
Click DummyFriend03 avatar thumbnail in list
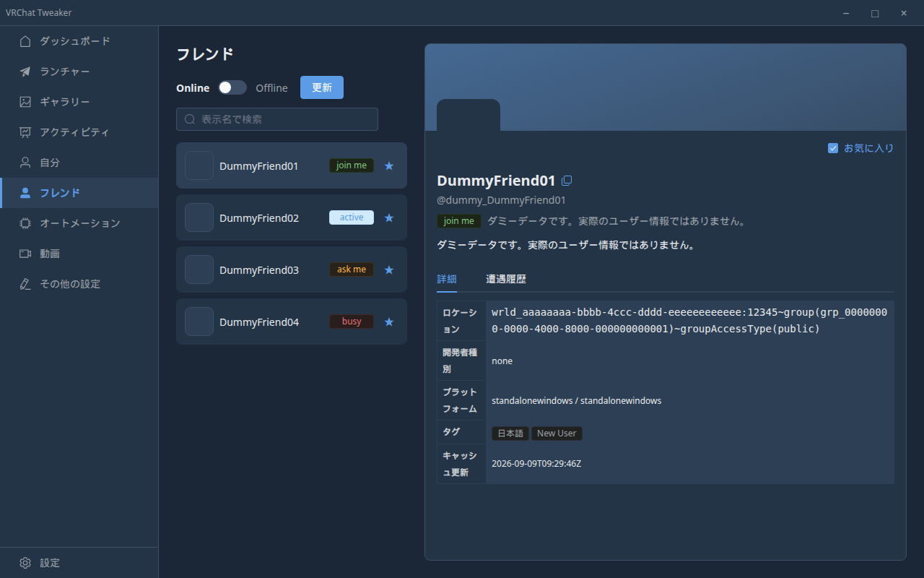[199, 269]
